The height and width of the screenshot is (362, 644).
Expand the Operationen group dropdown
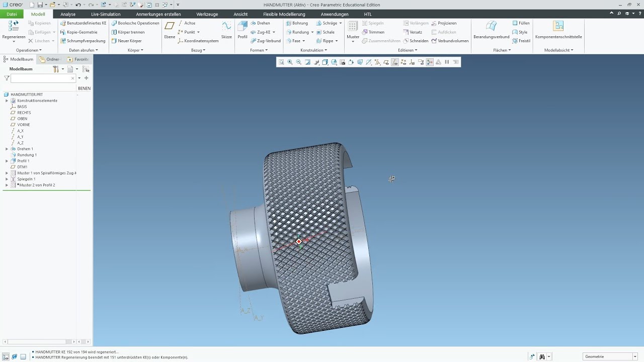click(29, 50)
